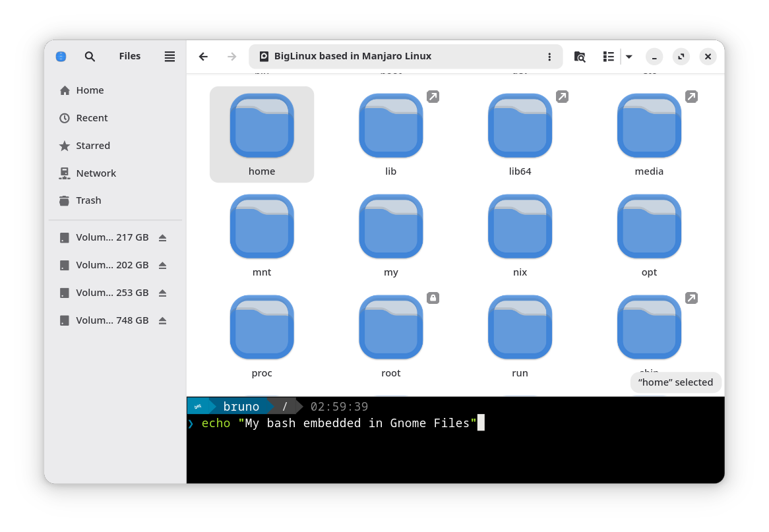The image size is (769, 532).
Task: Select the opt folder
Action: [650, 235]
